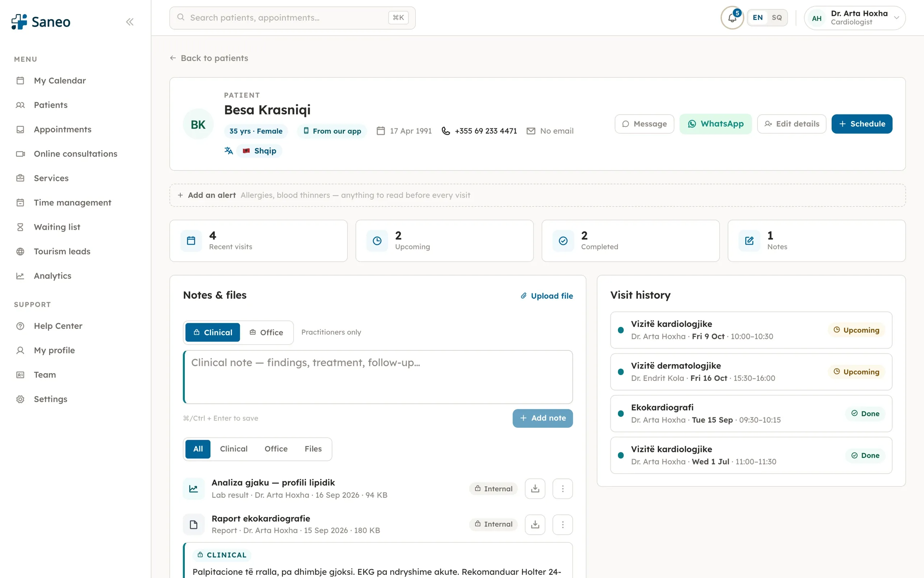Open more options for Raport ekokardiografie
Screen dimensions: 924x578
(562, 524)
